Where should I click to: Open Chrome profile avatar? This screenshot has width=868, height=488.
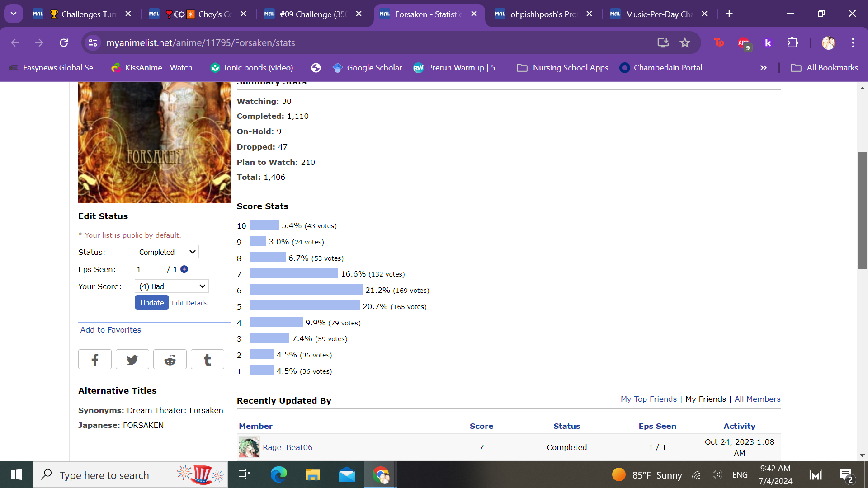[828, 42]
